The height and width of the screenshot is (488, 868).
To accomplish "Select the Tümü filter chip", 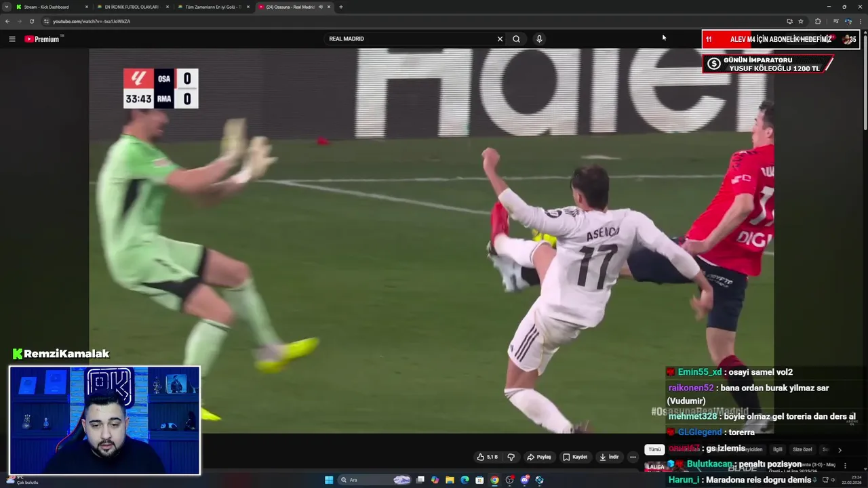I will [654, 449].
